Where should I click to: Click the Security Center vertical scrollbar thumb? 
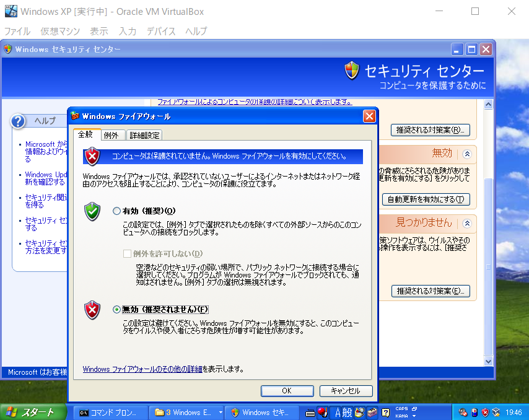488,266
